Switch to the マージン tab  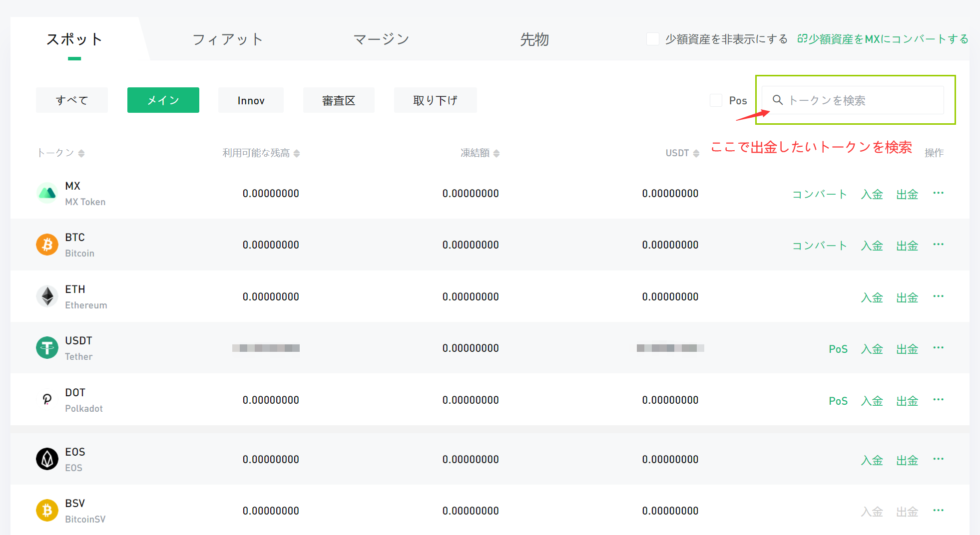(381, 39)
